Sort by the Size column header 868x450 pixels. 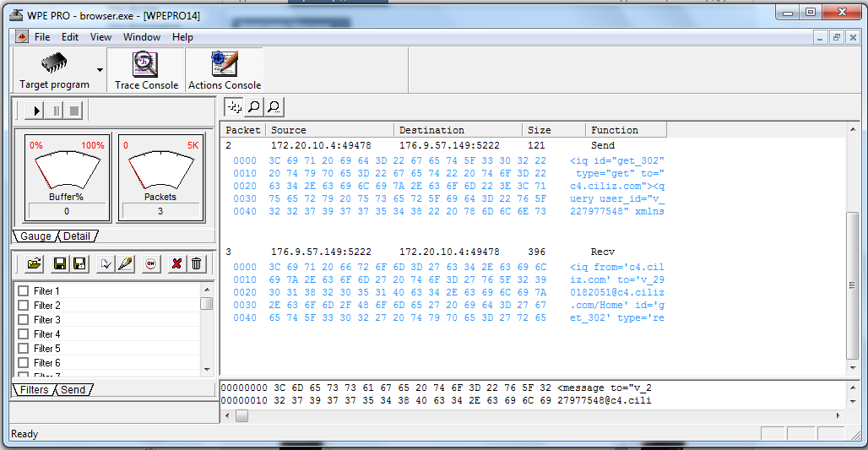pos(554,130)
